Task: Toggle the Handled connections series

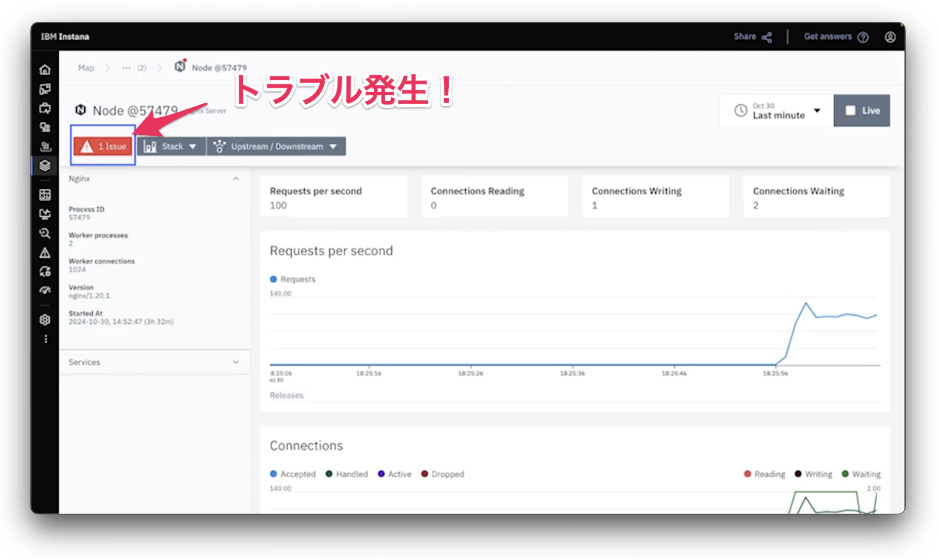Action: [346, 474]
